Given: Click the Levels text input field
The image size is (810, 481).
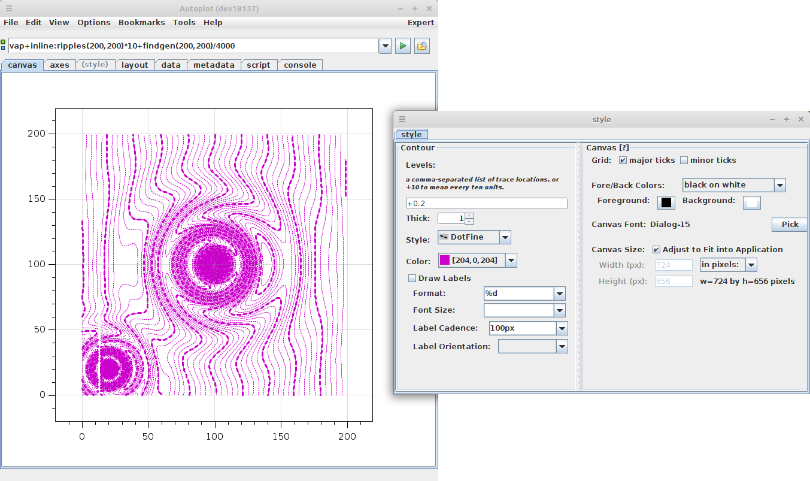Looking at the screenshot, I should coord(485,202).
